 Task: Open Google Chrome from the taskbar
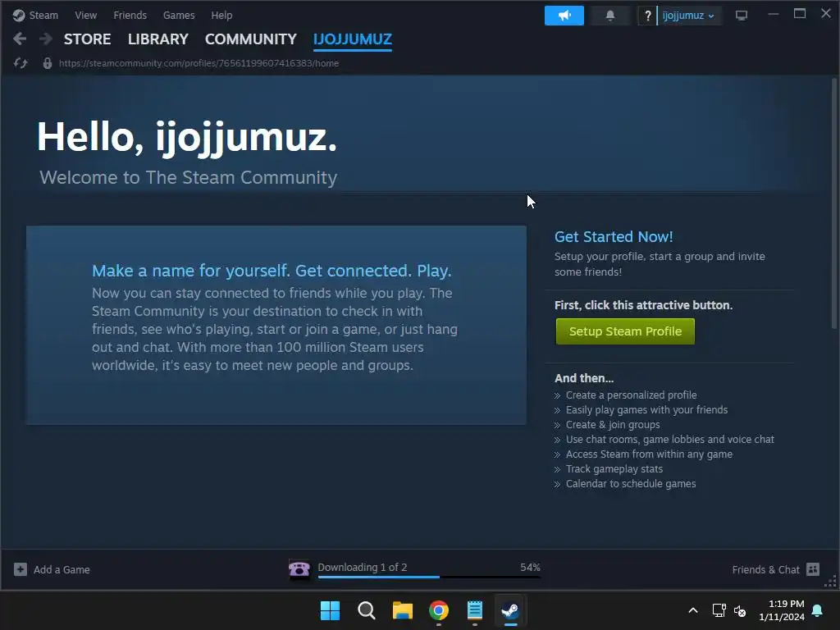439,610
